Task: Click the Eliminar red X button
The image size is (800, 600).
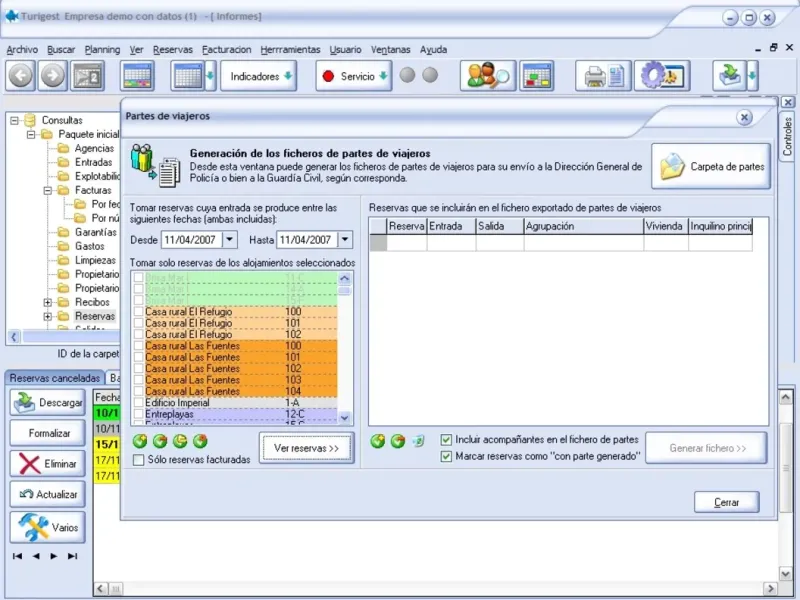Action: tap(47, 464)
